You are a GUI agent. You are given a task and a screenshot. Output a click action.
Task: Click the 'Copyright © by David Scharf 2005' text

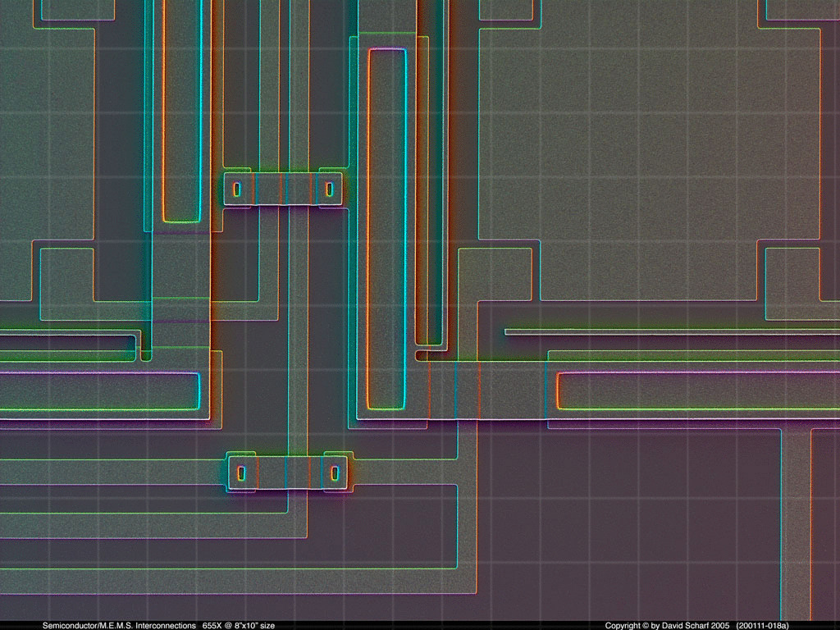(x=667, y=625)
